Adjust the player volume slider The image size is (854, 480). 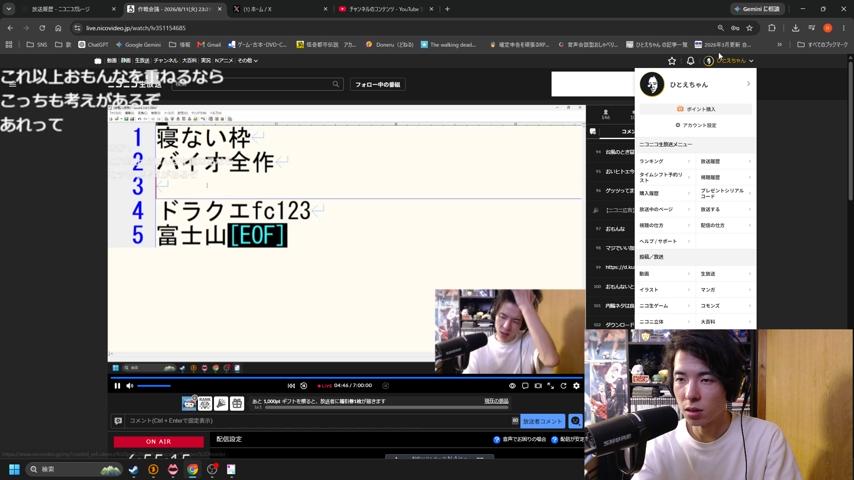(x=154, y=386)
